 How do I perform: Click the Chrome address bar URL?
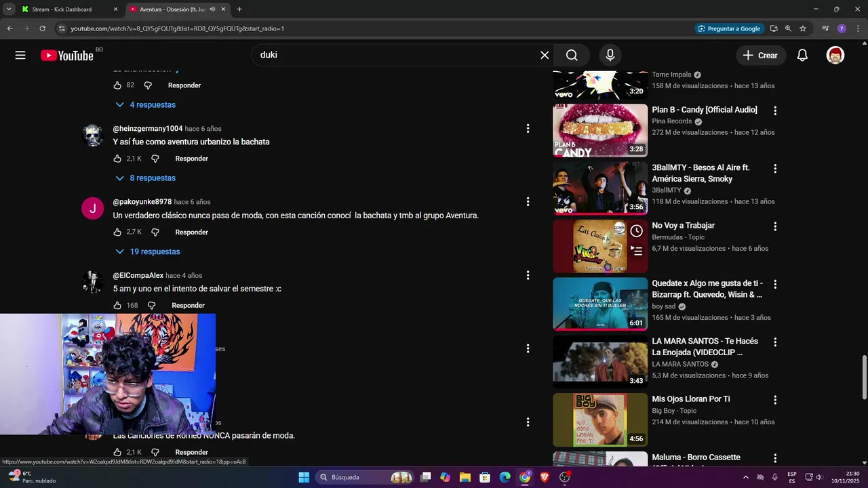[178, 28]
